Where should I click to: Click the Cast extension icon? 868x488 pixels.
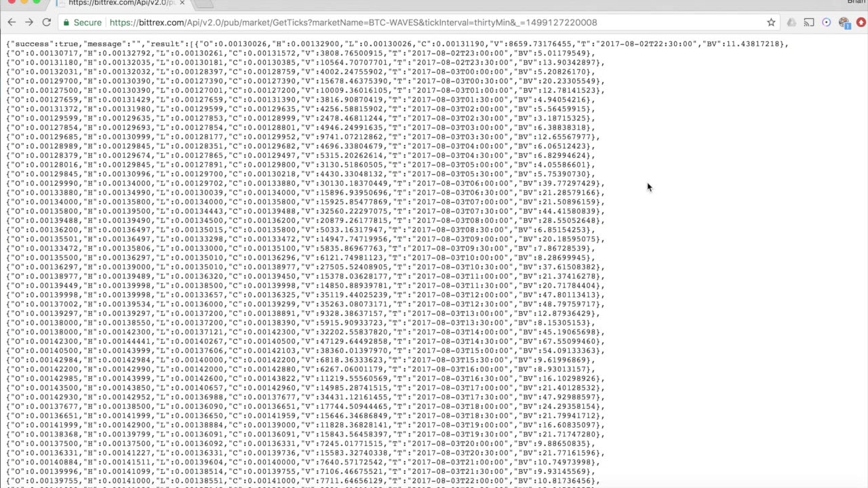coord(809,22)
